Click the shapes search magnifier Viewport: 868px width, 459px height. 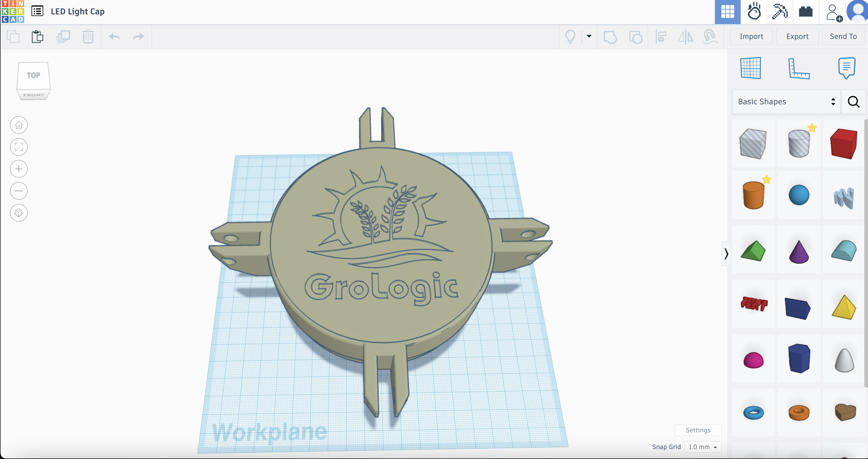click(x=854, y=101)
